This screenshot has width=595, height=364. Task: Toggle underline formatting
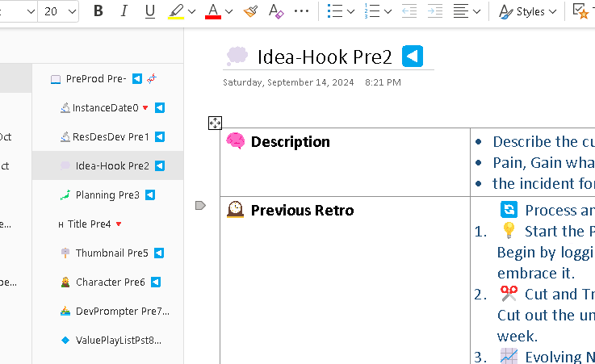(x=150, y=11)
